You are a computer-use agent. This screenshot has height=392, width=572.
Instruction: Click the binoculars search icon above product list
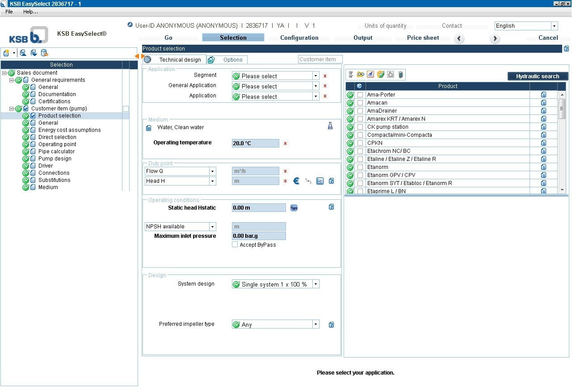(x=361, y=75)
